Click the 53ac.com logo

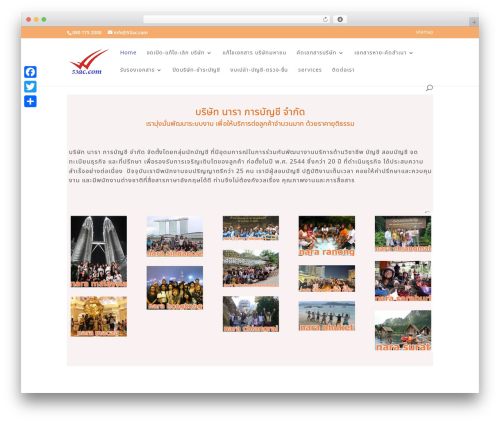[x=89, y=62]
